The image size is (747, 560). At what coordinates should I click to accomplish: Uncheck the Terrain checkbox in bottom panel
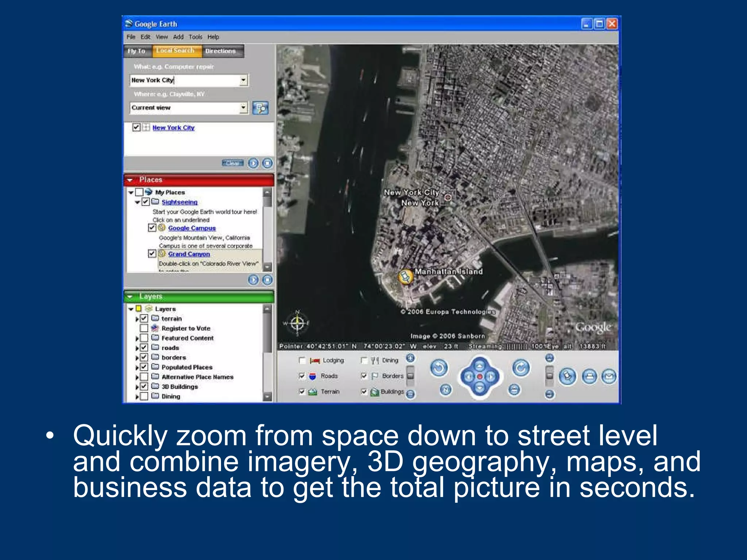302,392
